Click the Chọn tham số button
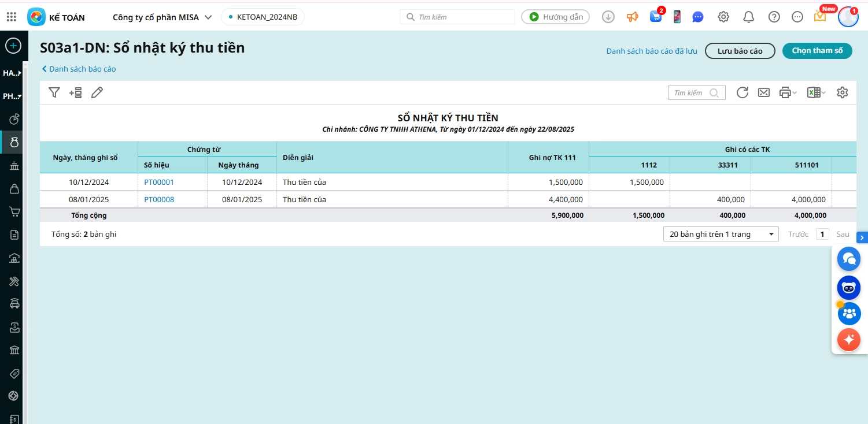 coord(817,51)
